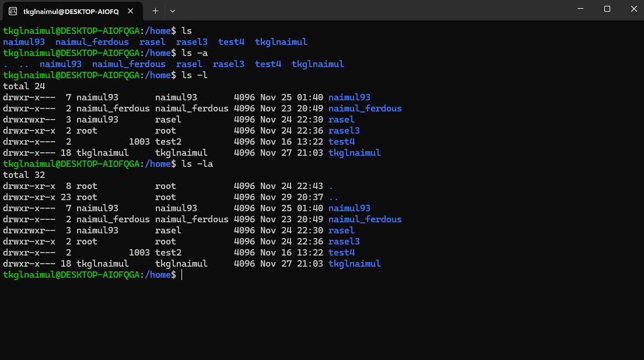
Task: Click tkglnaimul in the plain ls output
Action: pyautogui.click(x=281, y=42)
